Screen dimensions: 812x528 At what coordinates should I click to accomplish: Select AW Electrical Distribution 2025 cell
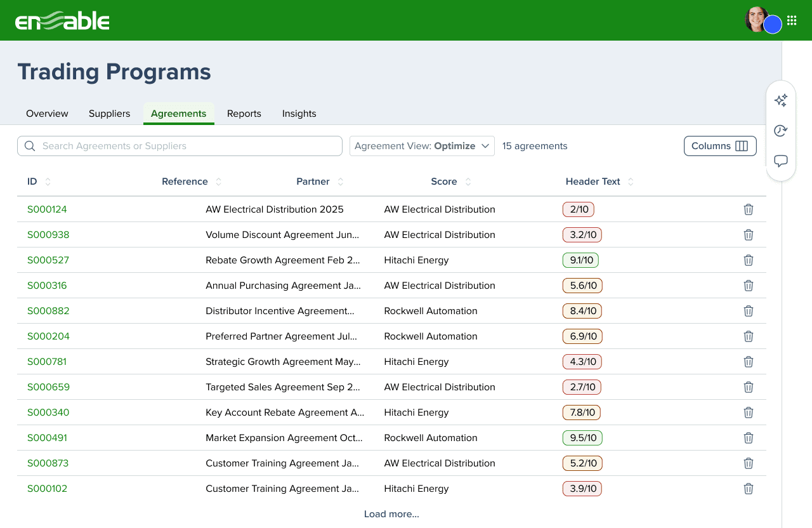275,209
